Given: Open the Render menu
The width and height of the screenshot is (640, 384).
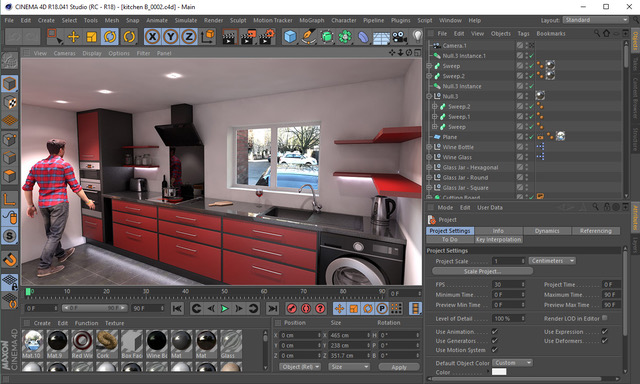Looking at the screenshot, I should [x=213, y=20].
